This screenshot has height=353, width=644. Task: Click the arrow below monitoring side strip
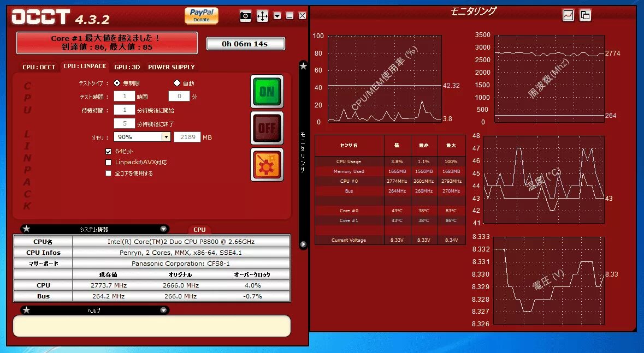click(x=303, y=244)
